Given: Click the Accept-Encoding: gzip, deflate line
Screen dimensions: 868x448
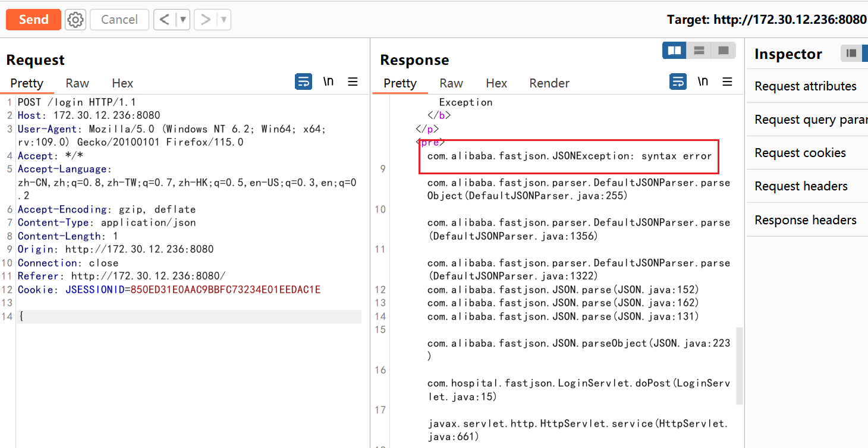Looking at the screenshot, I should coord(106,209).
